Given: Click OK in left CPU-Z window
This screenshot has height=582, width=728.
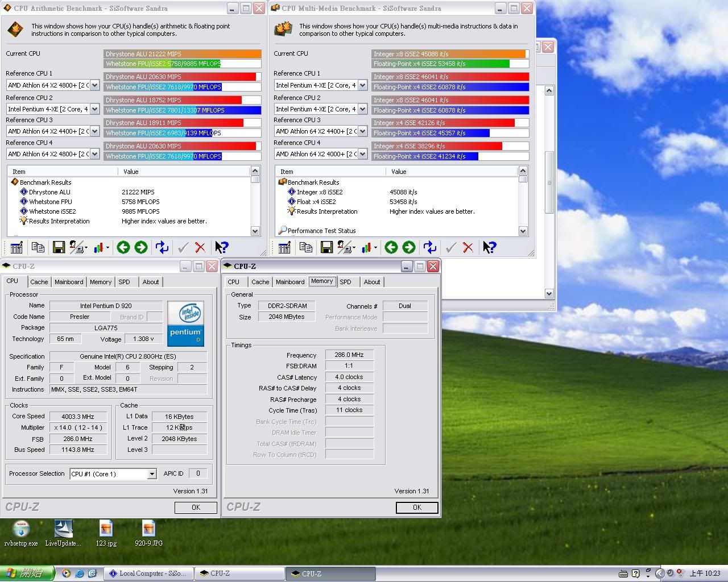Looking at the screenshot, I should 196,508.
